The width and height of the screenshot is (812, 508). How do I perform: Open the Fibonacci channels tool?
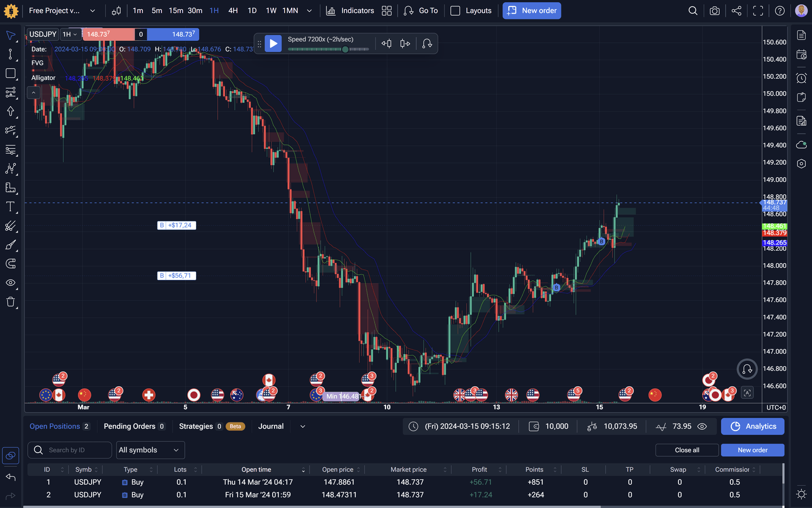click(x=10, y=93)
